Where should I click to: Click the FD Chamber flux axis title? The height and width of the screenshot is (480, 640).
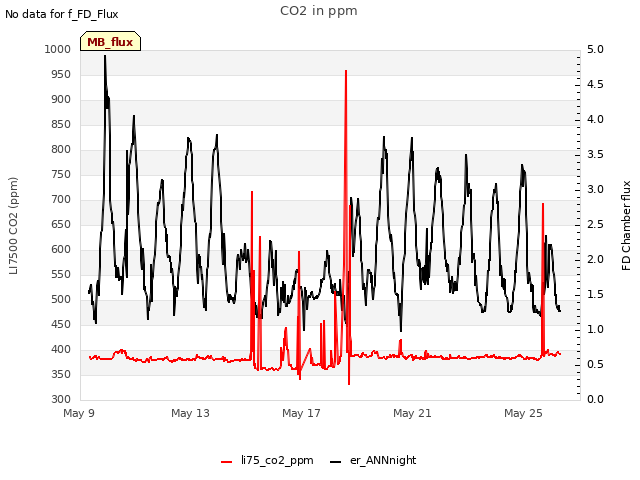pos(626,226)
